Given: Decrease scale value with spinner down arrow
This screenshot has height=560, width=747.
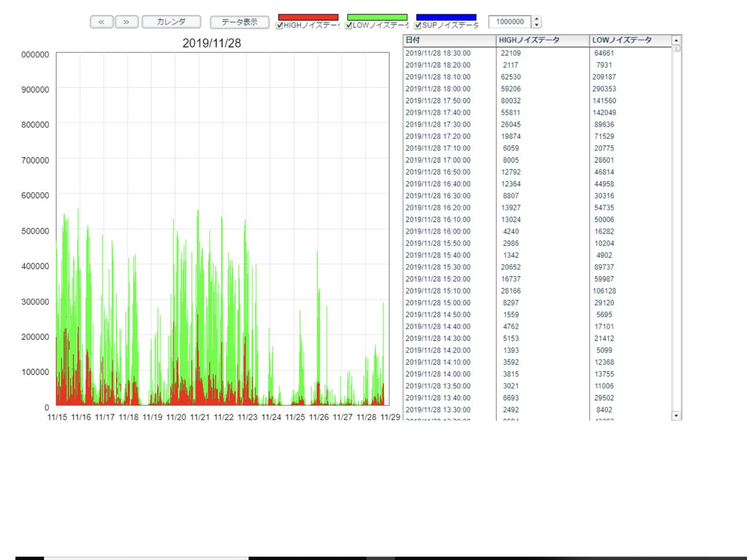Looking at the screenshot, I should 537,25.
